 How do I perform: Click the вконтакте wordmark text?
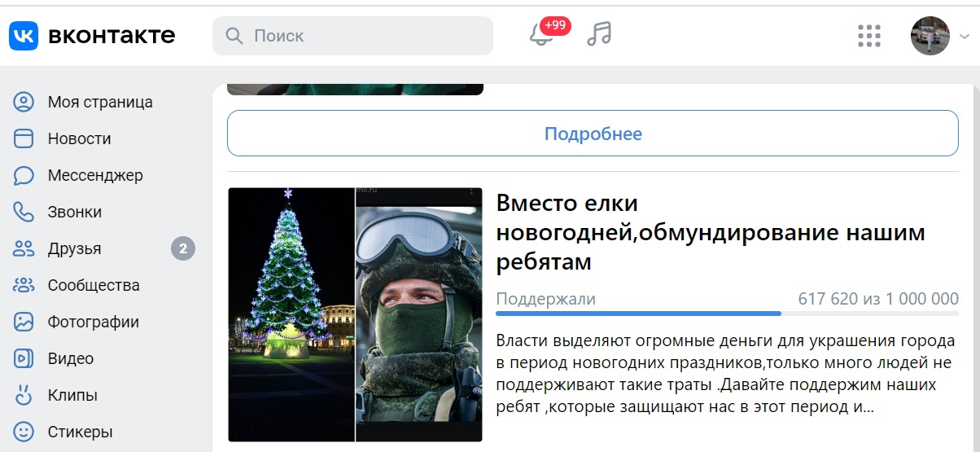(112, 36)
